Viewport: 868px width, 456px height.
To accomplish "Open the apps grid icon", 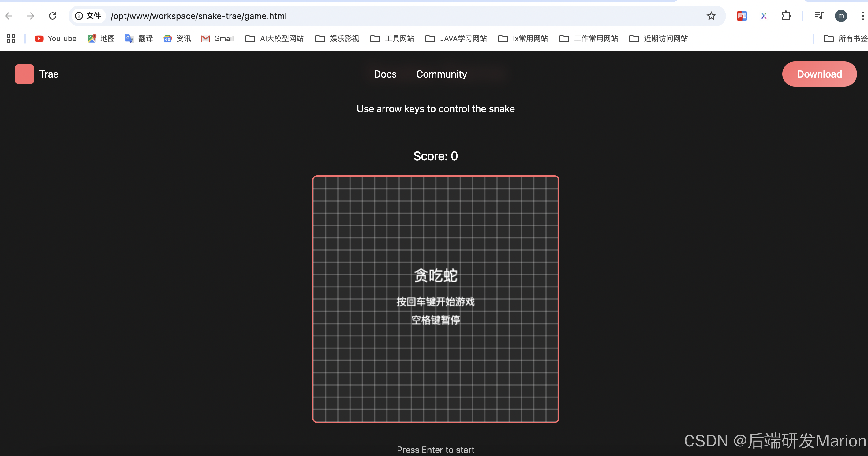I will coord(11,38).
